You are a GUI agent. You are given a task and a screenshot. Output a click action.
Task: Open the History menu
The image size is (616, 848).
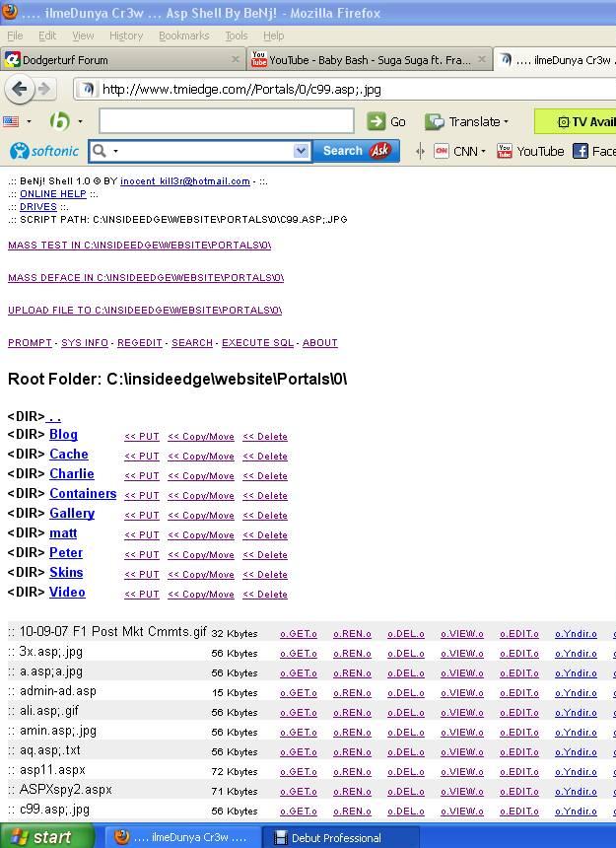pyautogui.click(x=126, y=35)
